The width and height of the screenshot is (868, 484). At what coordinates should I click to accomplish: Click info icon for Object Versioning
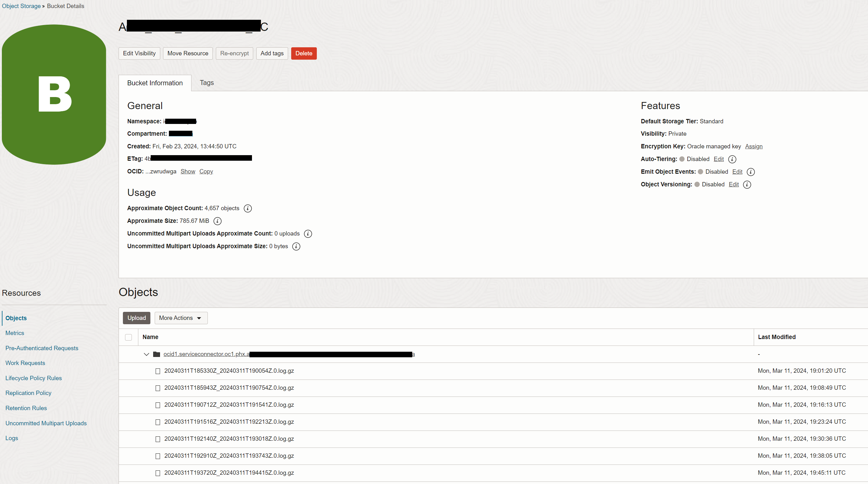(x=747, y=185)
